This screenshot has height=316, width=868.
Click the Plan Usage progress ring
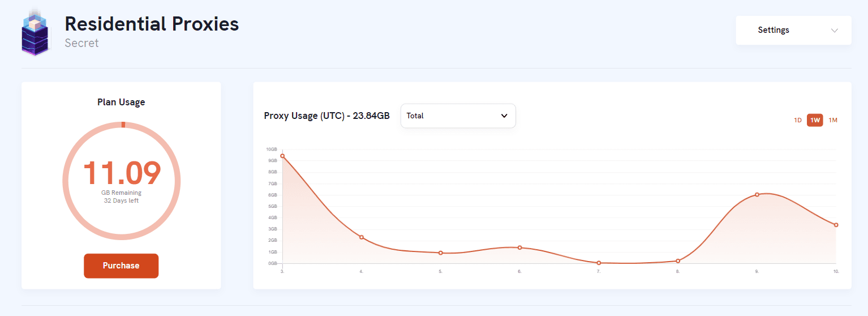click(121, 181)
